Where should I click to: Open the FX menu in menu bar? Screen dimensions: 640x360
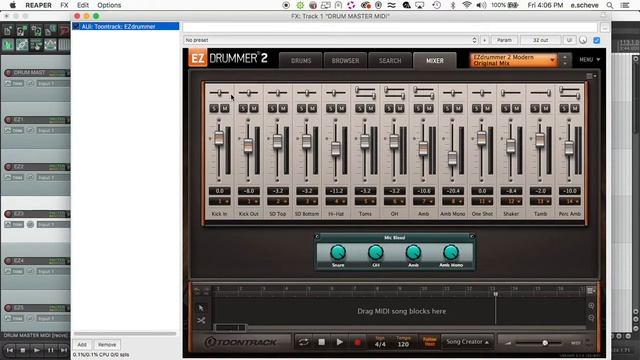click(64, 5)
